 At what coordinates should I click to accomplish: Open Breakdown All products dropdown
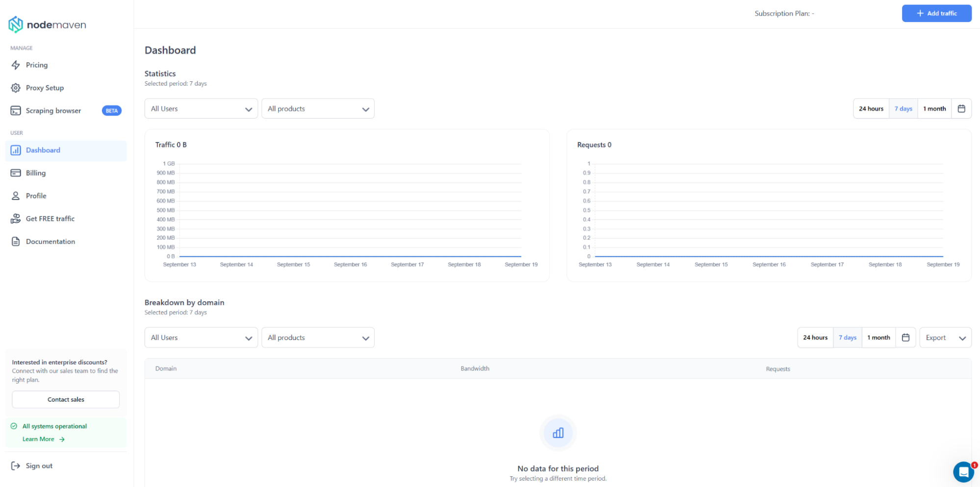pyautogui.click(x=318, y=338)
